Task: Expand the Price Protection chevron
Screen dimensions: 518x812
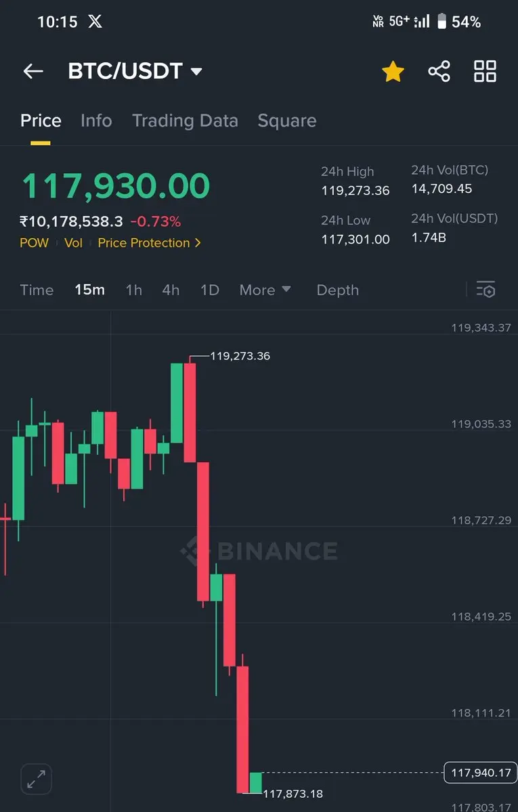Action: click(198, 243)
